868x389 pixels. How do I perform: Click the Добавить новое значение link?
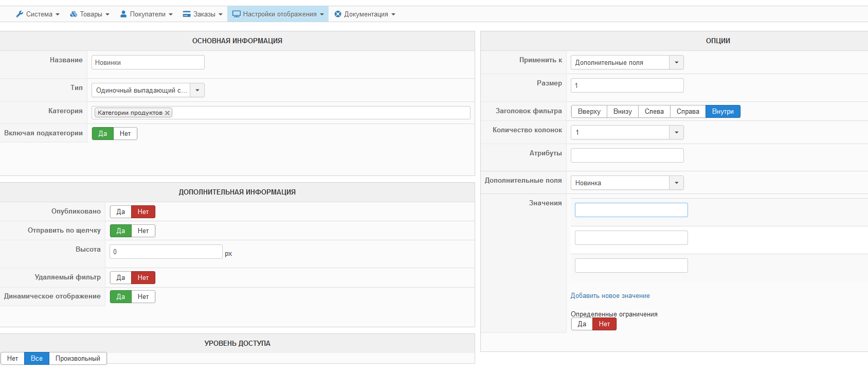pyautogui.click(x=610, y=296)
